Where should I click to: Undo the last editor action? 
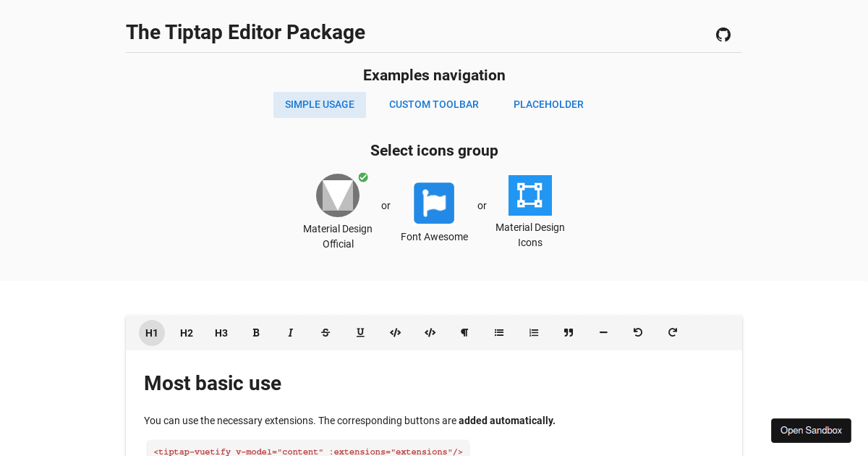pyautogui.click(x=638, y=332)
